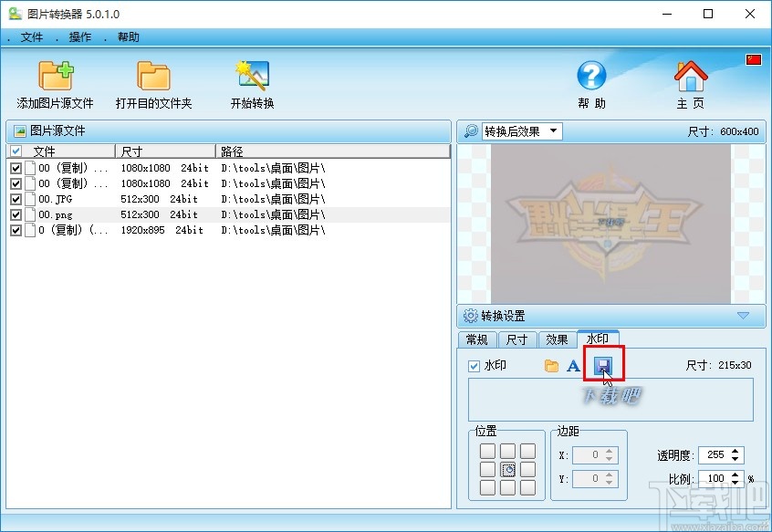Screen dimensions: 772x532
Task: Uncheck the 00.png file entry
Action: [x=15, y=214]
